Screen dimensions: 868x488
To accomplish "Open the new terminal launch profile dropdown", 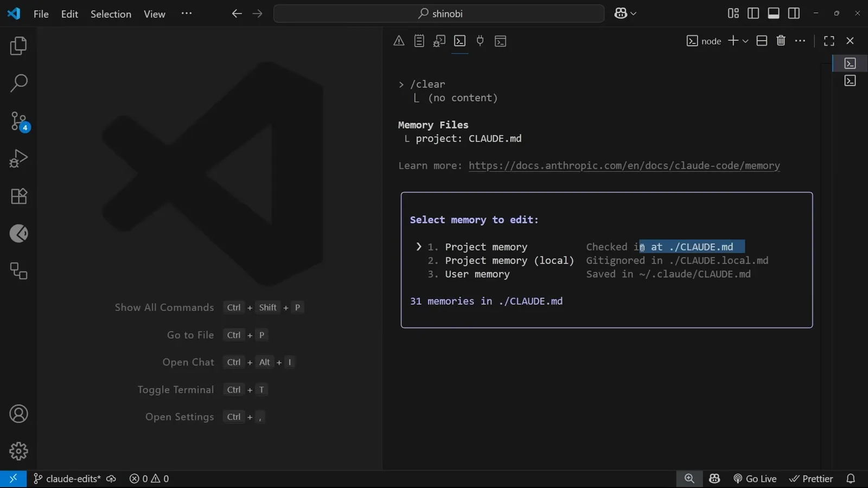I will click(x=745, y=41).
